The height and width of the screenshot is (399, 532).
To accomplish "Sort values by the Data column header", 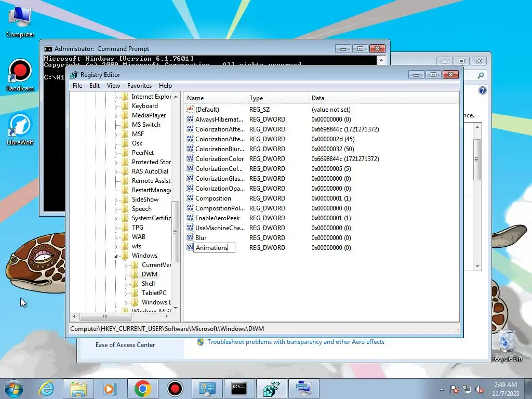I will coord(383,98).
